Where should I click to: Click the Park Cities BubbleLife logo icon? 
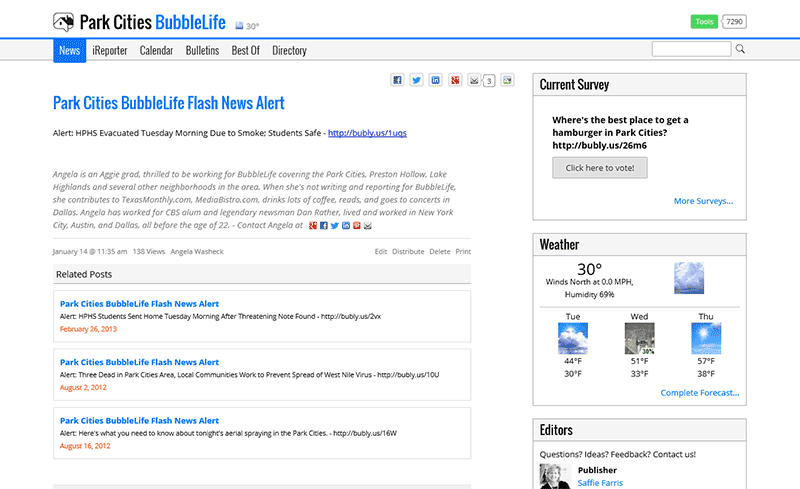63,22
